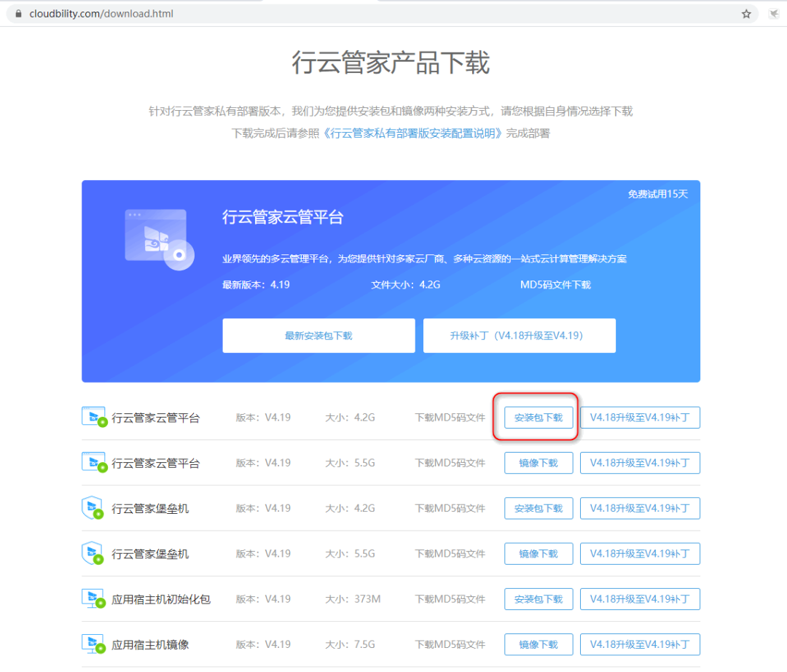This screenshot has height=672, width=787.
Task: Open 下载MD5码文件 in the 4.2G 行云管家堡垒机 row
Action: [x=450, y=509]
